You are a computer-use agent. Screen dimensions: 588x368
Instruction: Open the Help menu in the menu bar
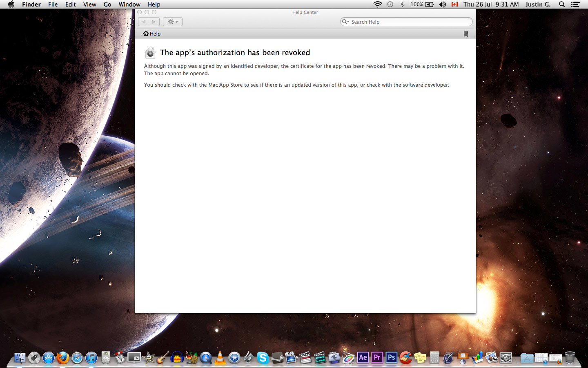tap(154, 4)
